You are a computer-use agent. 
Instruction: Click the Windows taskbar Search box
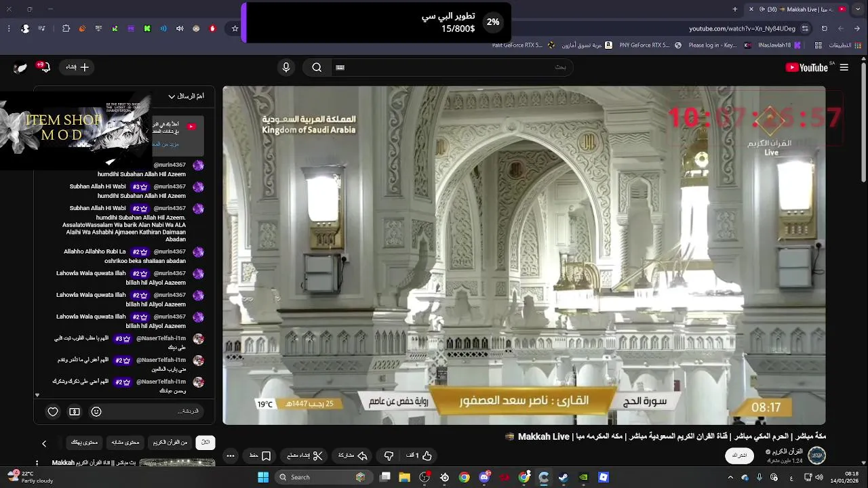point(324,477)
